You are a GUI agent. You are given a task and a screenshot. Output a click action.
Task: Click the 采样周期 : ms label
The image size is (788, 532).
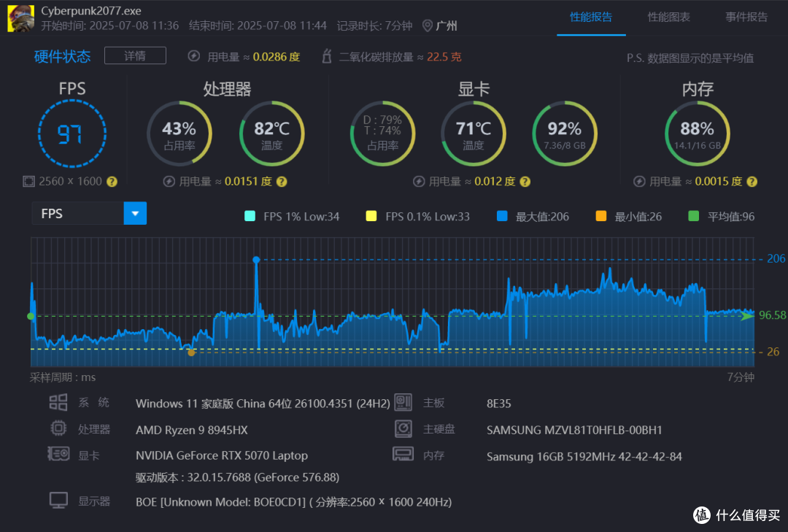62,377
